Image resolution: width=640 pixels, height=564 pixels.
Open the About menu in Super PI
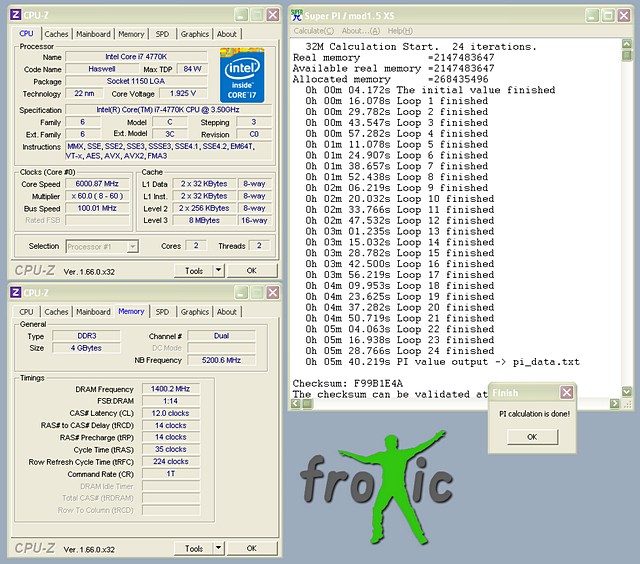coord(360,31)
